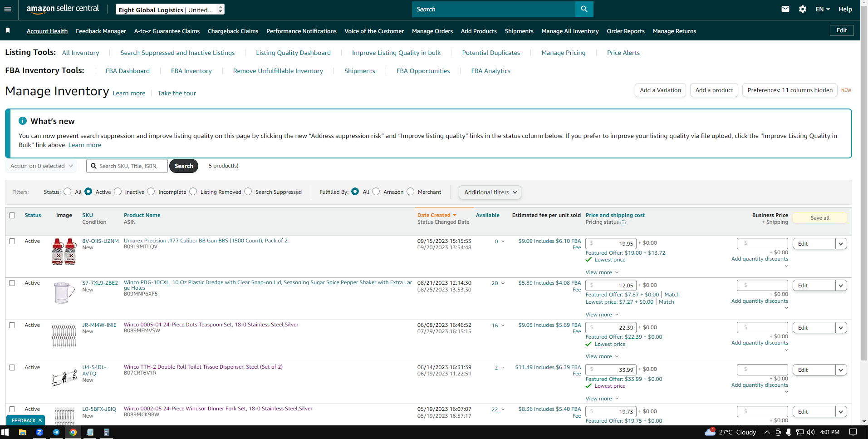868x439 pixels.
Task: Open Preferences: 11 columns hidden
Action: click(790, 90)
